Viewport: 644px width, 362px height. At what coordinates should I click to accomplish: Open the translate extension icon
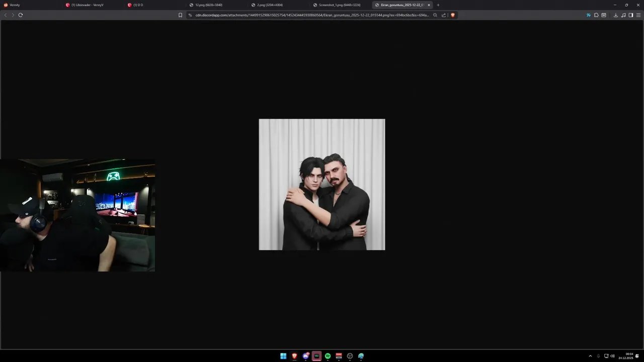pyautogui.click(x=589, y=15)
